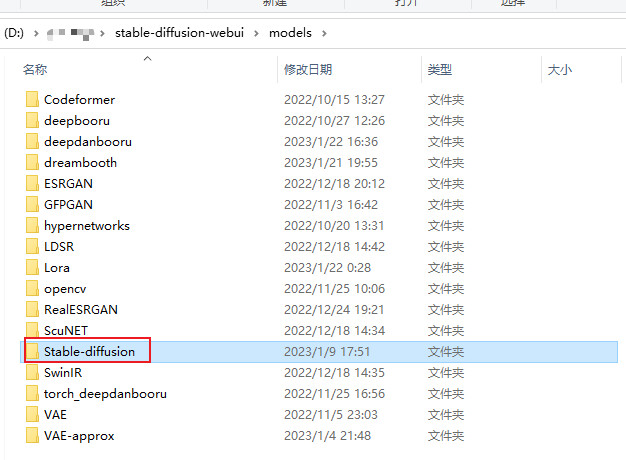This screenshot has width=626, height=460.
Task: Sort by 修改日期 column header
Action: pyautogui.click(x=308, y=70)
